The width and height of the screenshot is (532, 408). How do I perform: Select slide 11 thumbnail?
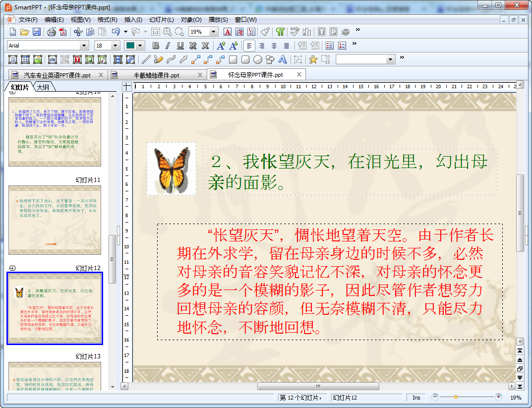click(x=55, y=220)
